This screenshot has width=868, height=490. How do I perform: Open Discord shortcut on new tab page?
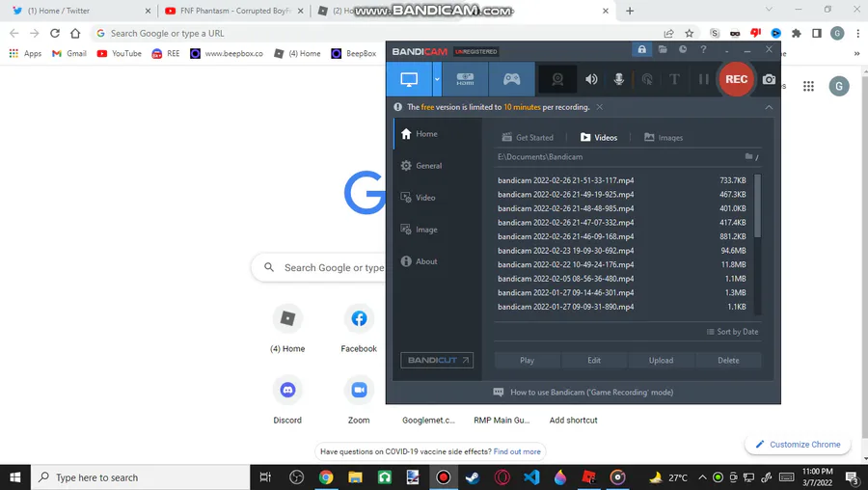click(x=287, y=399)
